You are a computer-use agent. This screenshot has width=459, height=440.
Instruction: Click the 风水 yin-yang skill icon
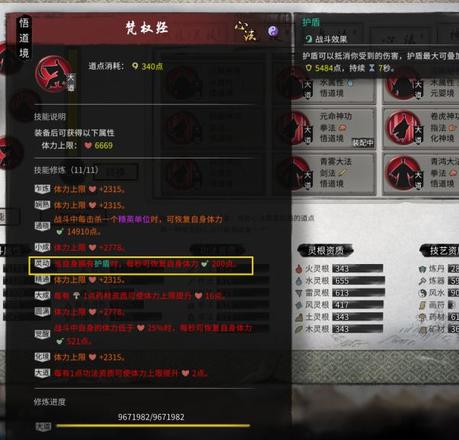click(x=422, y=293)
